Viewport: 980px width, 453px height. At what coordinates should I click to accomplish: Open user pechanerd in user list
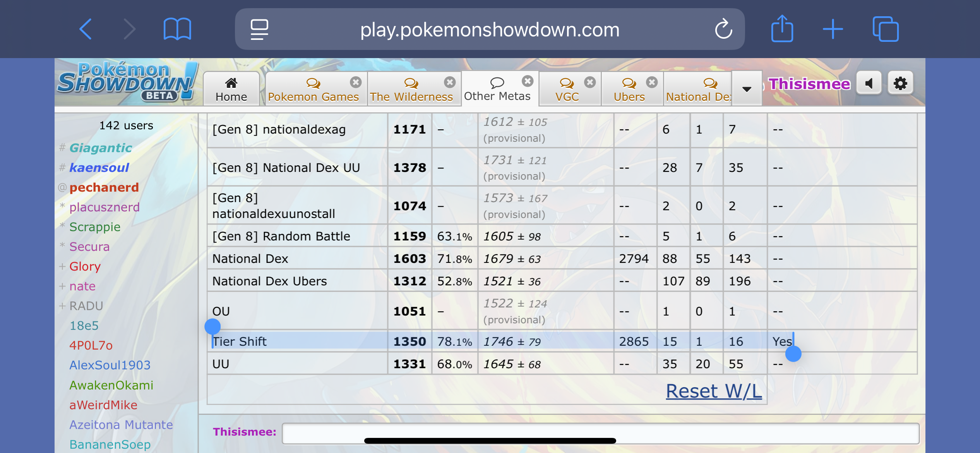pos(104,187)
